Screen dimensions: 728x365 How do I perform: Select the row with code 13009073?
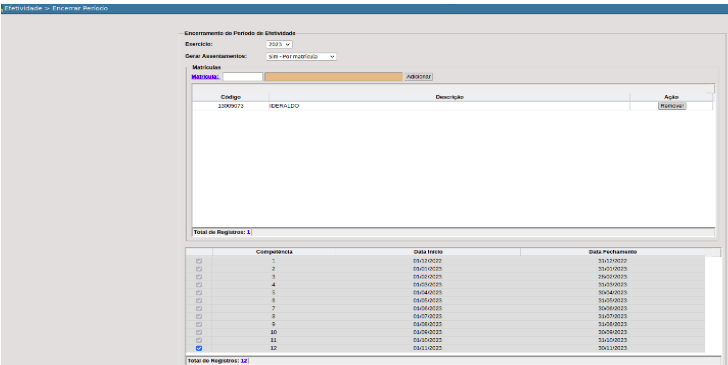click(453, 106)
